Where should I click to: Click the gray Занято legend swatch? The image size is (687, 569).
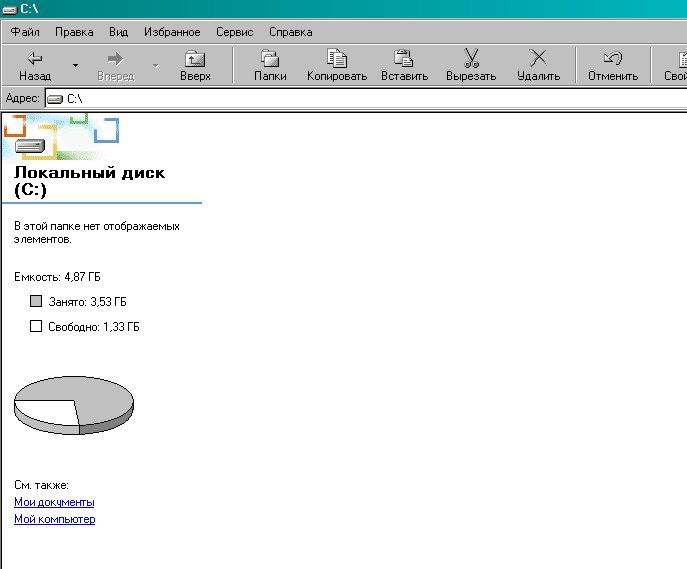point(36,301)
